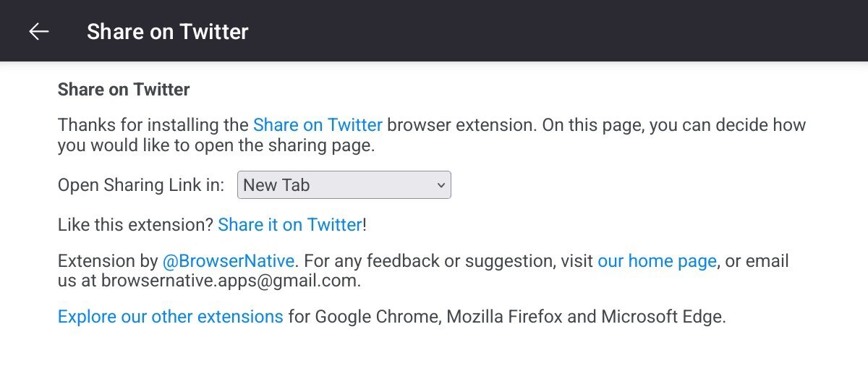Screen dimensions: 868x366
Task: Click "Explore our other extensions" link
Action: pyautogui.click(x=171, y=317)
